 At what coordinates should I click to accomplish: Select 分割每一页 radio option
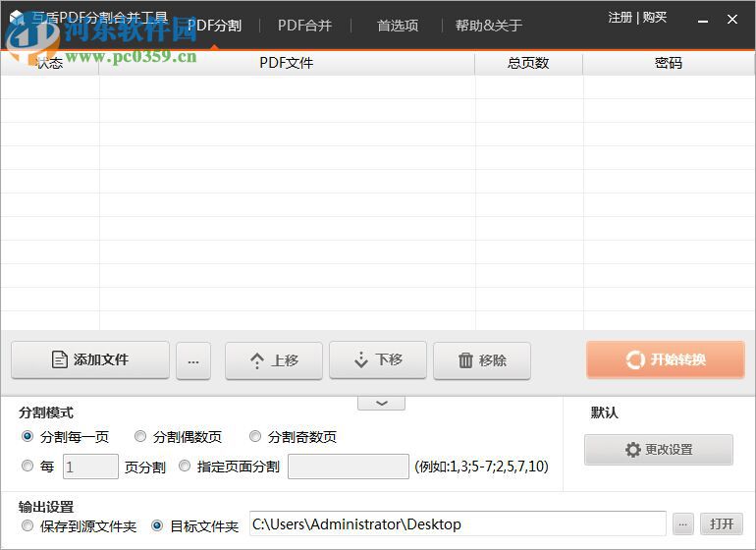click(x=27, y=437)
